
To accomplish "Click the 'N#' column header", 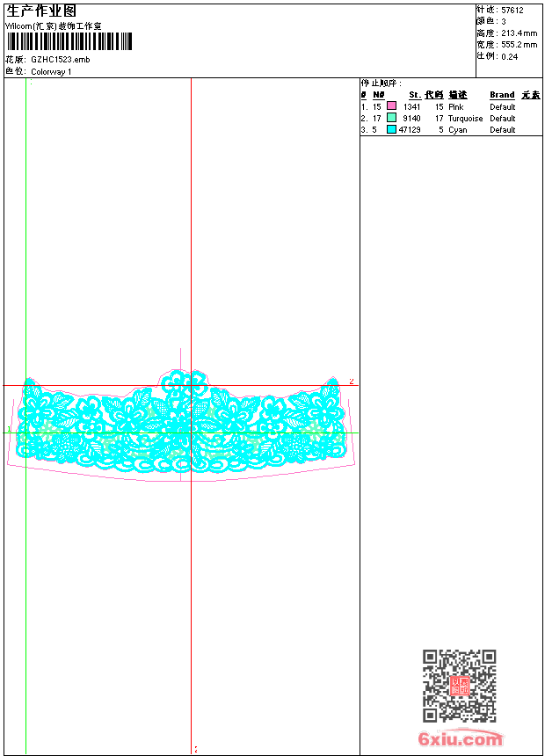I will point(379,95).
